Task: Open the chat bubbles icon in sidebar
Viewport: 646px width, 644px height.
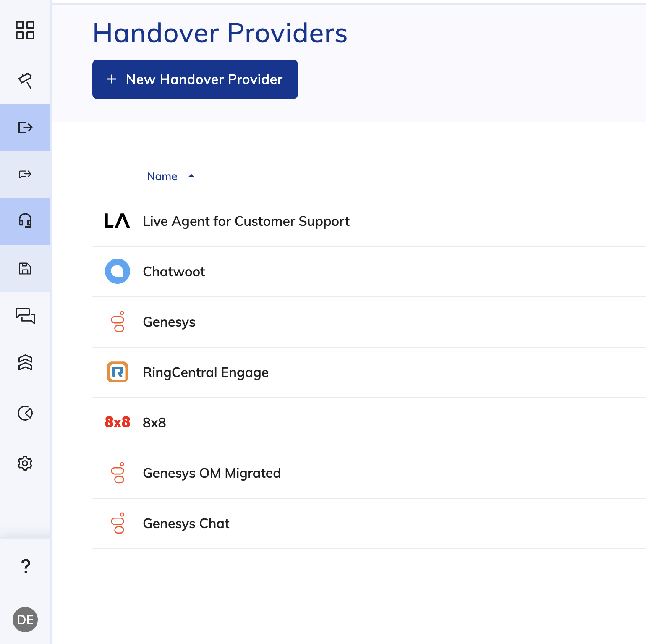Action: click(x=25, y=316)
